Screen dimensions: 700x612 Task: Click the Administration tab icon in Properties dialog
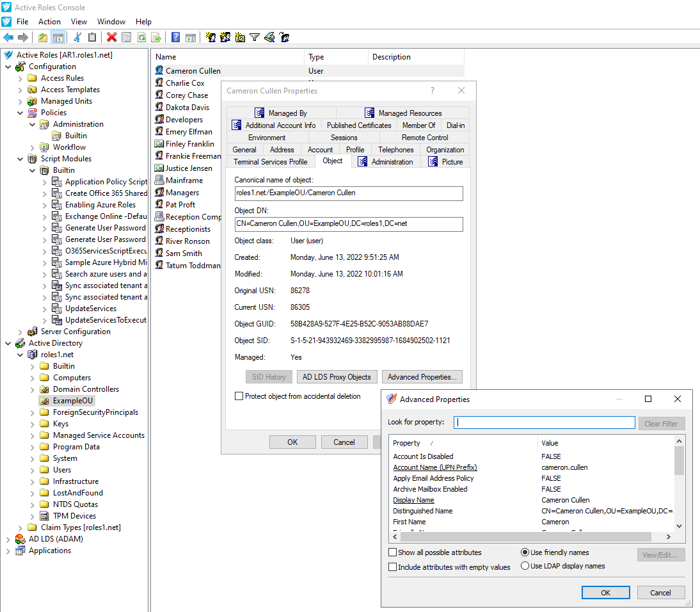pyautogui.click(x=363, y=162)
